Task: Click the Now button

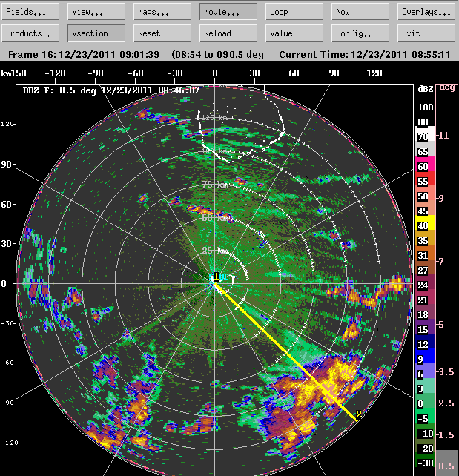Action: coord(360,12)
